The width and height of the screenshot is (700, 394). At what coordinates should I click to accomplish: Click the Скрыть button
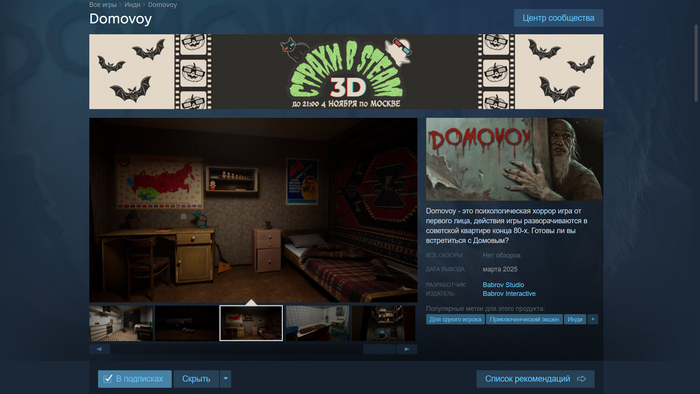(x=196, y=379)
